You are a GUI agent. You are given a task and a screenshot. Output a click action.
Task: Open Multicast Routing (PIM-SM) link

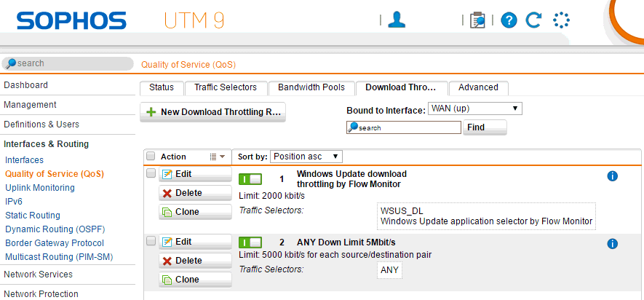coord(59,257)
